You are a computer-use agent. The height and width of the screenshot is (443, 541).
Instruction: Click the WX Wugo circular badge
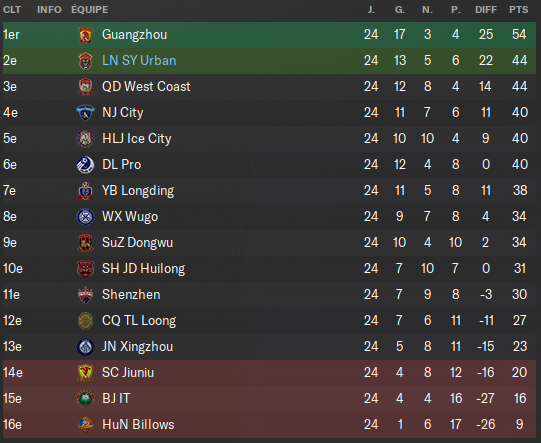click(85, 217)
